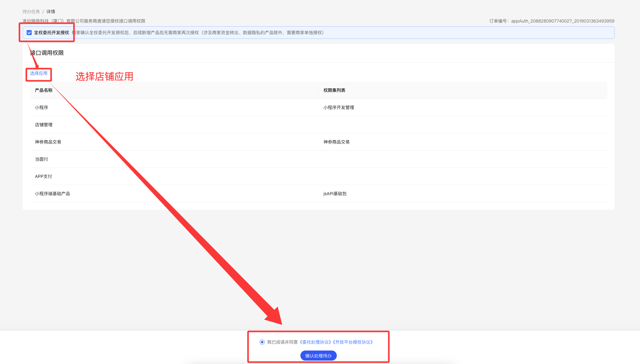Select the APP支付 product row
The image size is (640, 364).
point(44,176)
